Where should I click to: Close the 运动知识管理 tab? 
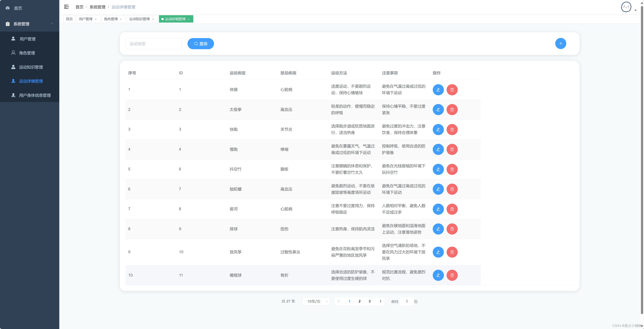pyautogui.click(x=153, y=19)
